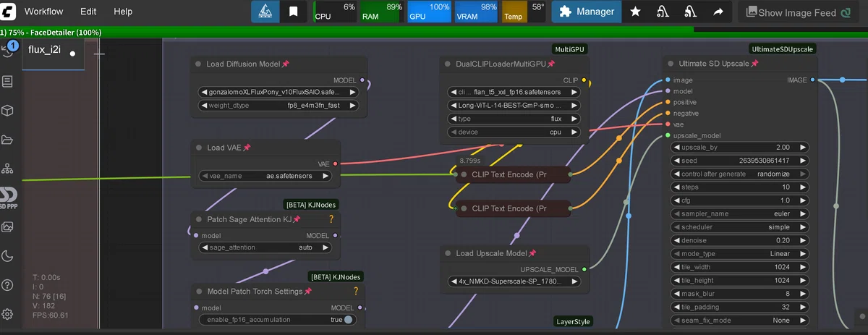Click the bookmark icon in top bar

pos(293,12)
